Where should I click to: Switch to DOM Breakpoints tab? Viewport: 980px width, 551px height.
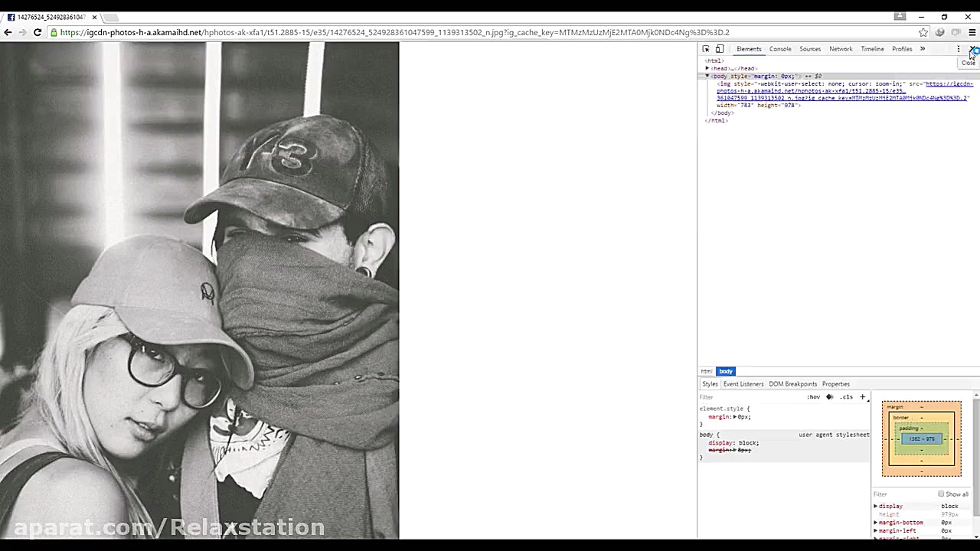(792, 384)
